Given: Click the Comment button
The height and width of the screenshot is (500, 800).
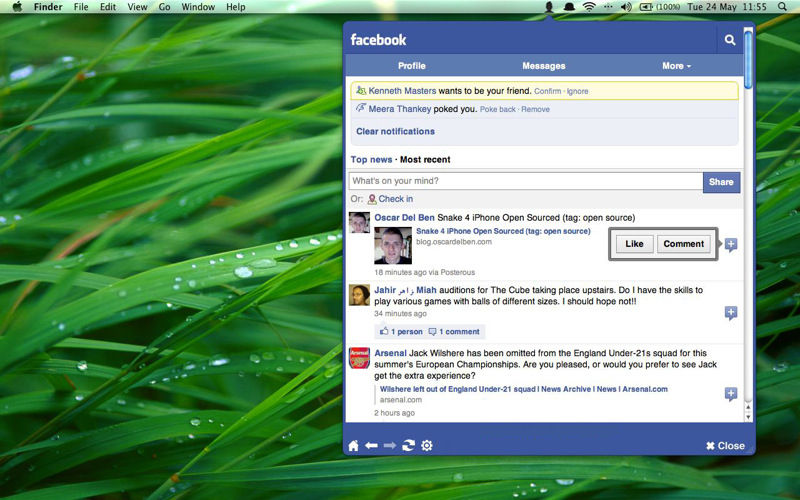Looking at the screenshot, I should [684, 244].
